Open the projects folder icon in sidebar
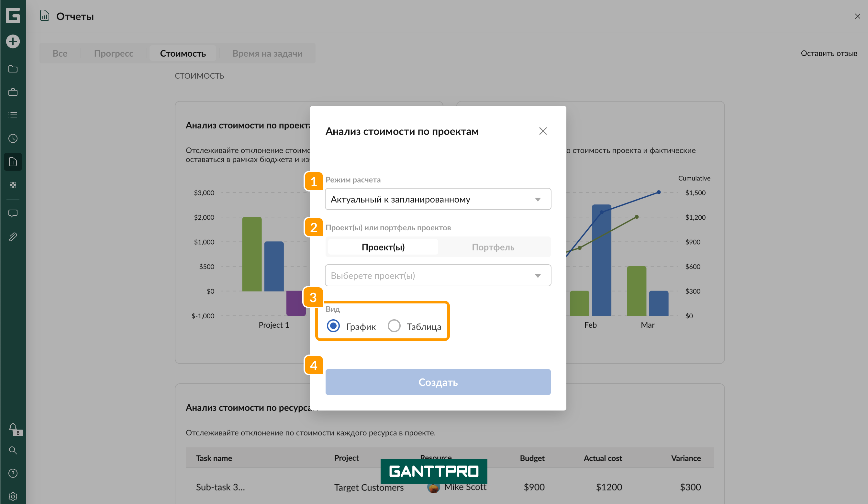868x504 pixels. click(13, 69)
